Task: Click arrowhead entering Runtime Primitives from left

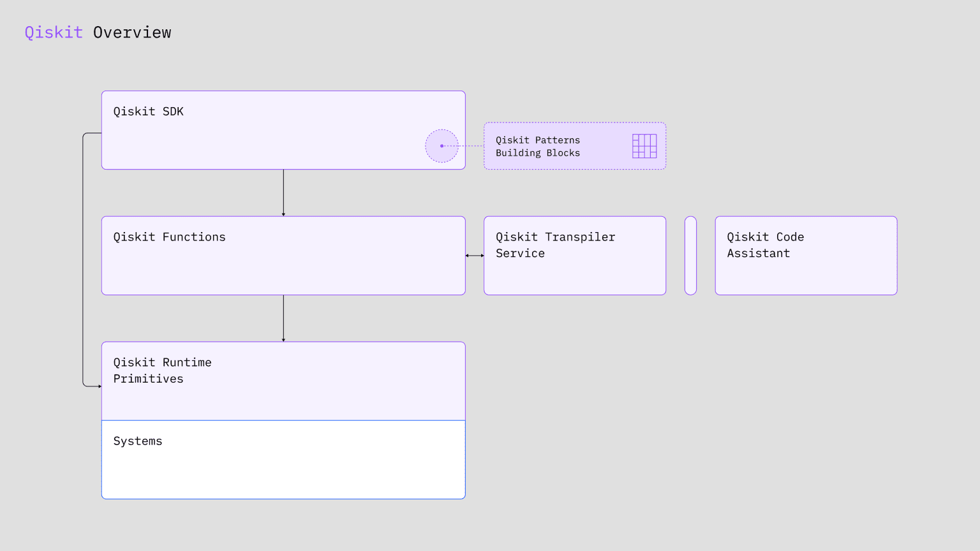Action: click(100, 386)
